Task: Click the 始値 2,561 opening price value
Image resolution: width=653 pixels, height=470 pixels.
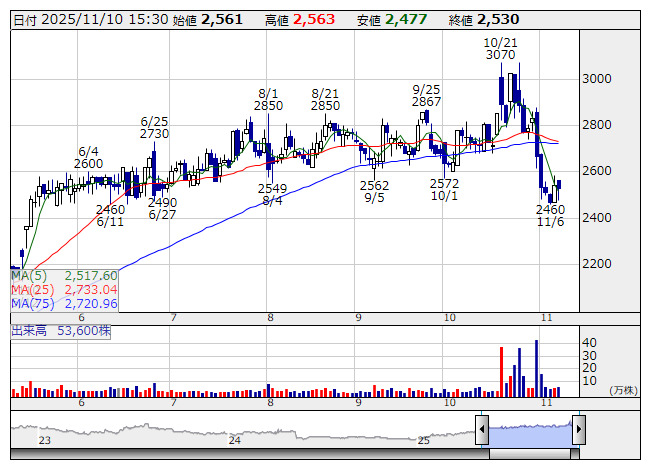Action: [207, 20]
